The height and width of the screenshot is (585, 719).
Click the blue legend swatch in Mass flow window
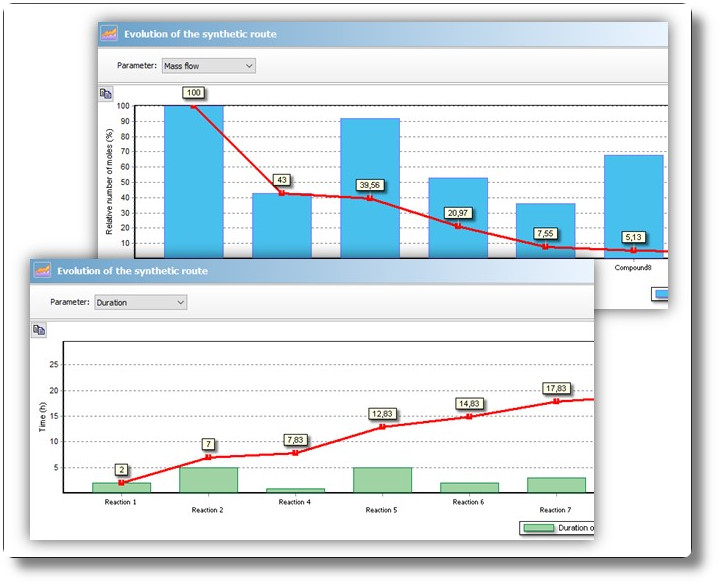coord(661,294)
